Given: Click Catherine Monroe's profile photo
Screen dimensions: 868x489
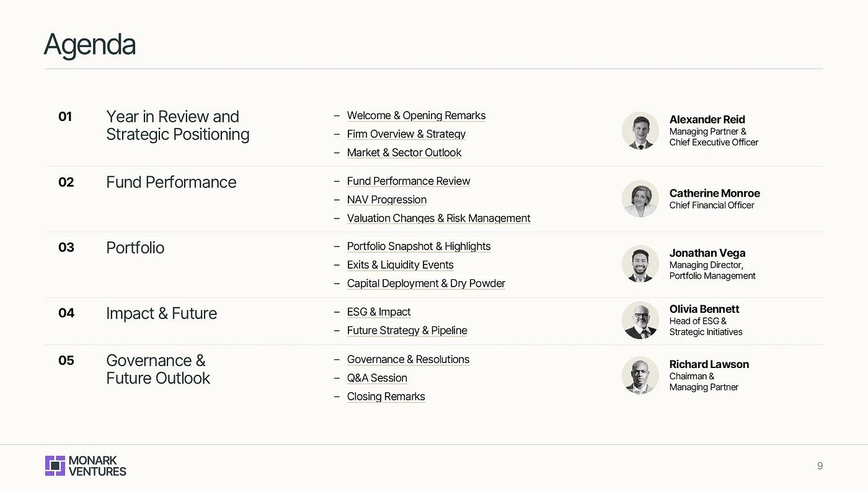Looking at the screenshot, I should (640, 199).
